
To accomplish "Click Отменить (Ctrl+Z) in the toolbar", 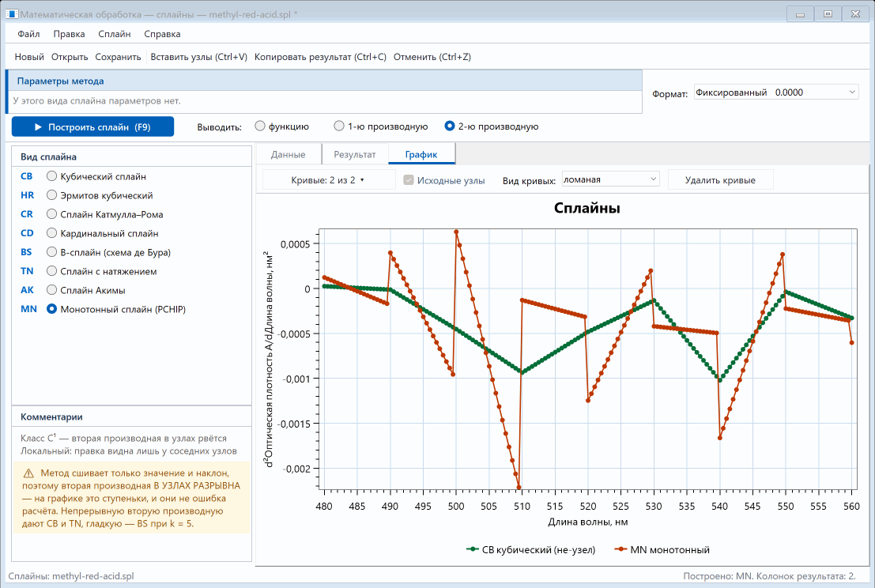I will pos(432,57).
